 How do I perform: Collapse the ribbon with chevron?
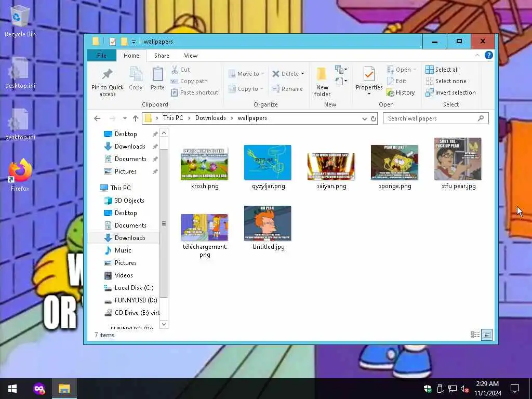point(477,55)
